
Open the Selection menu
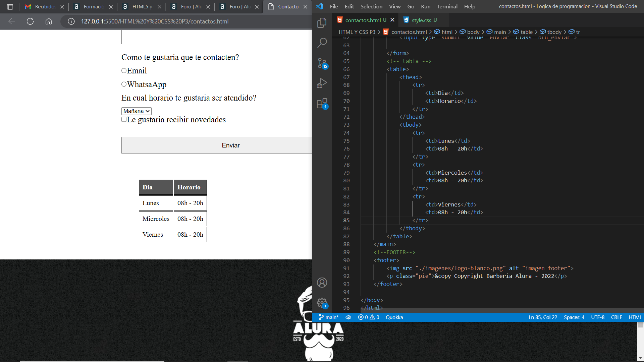click(x=371, y=6)
